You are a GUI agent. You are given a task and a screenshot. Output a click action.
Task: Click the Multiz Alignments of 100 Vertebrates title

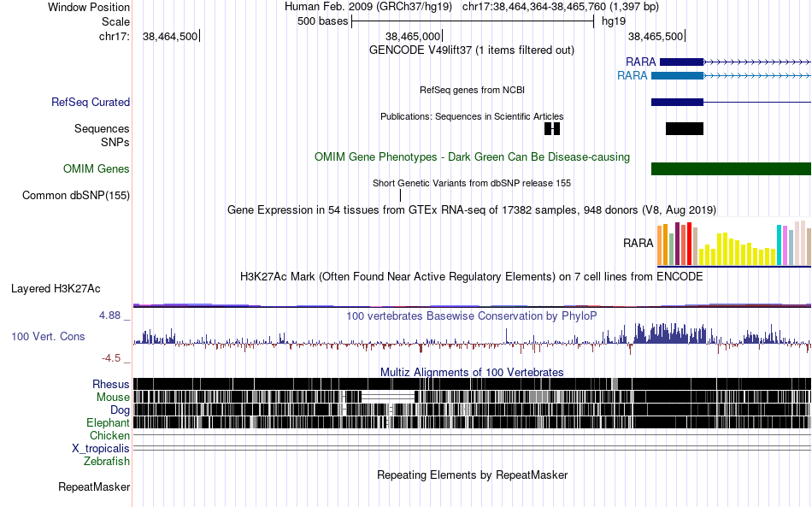(472, 373)
